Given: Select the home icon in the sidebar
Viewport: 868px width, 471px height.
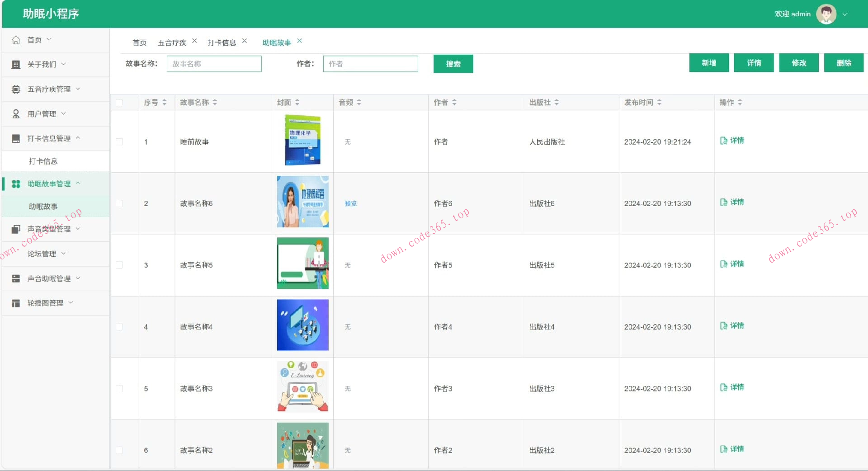Looking at the screenshot, I should click(x=16, y=39).
